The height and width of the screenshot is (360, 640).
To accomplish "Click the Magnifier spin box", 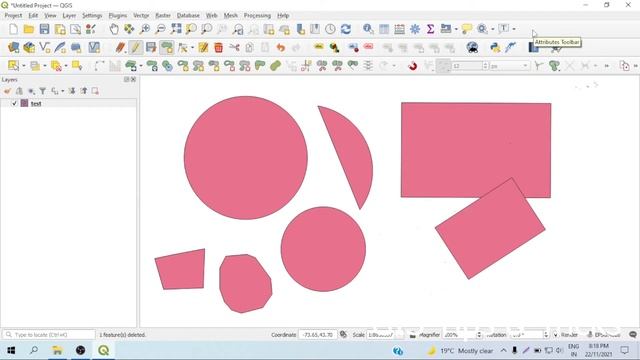I will click(462, 335).
